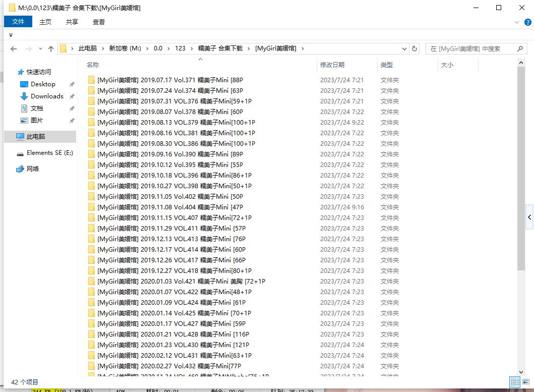The height and width of the screenshot is (392, 534).
Task: Click the vertical scrollbar down arrow
Action: point(521,372)
